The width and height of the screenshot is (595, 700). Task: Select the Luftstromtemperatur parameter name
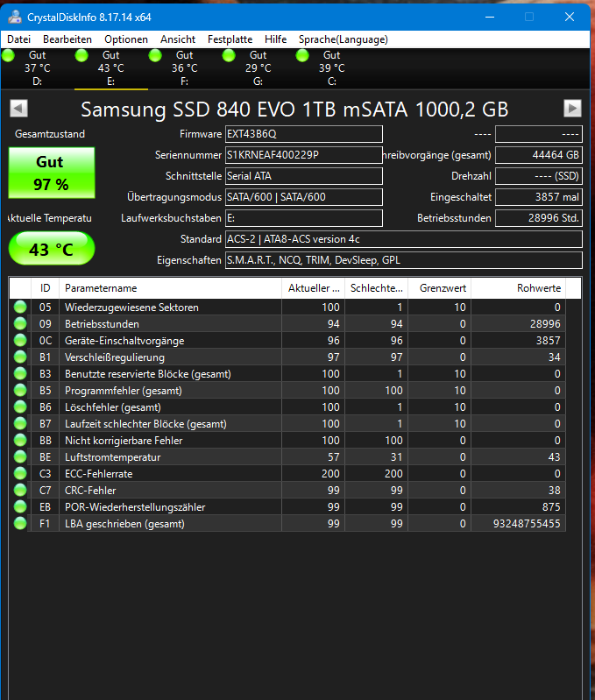(112, 456)
